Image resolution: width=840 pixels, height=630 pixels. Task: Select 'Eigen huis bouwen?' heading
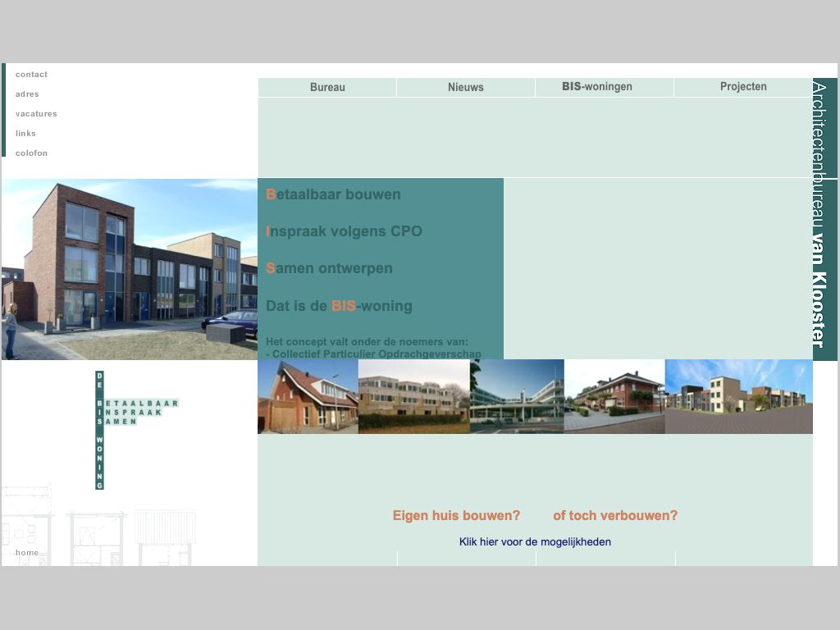tap(456, 516)
